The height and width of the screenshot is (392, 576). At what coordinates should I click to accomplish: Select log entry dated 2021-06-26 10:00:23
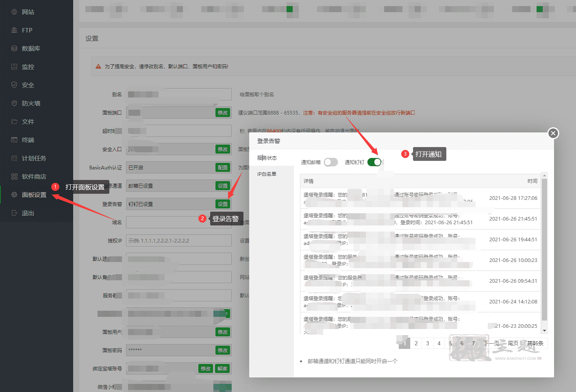[420, 260]
